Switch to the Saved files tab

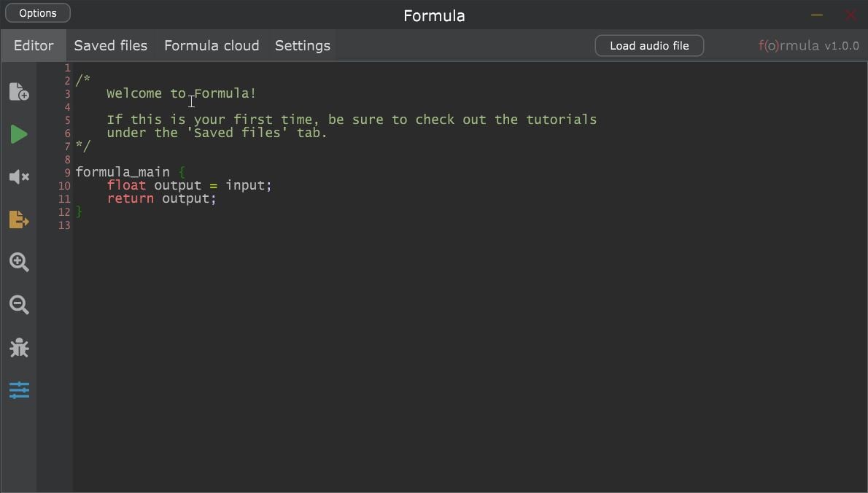click(110, 45)
